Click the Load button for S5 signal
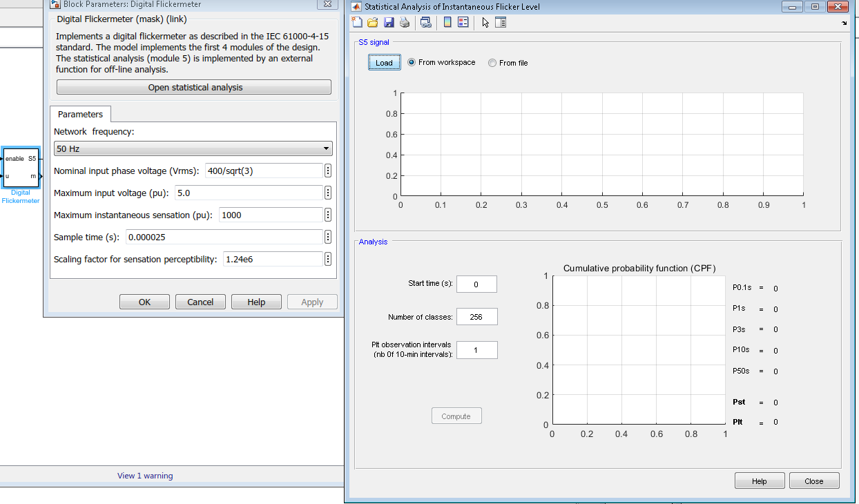The image size is (859, 504). coord(384,63)
